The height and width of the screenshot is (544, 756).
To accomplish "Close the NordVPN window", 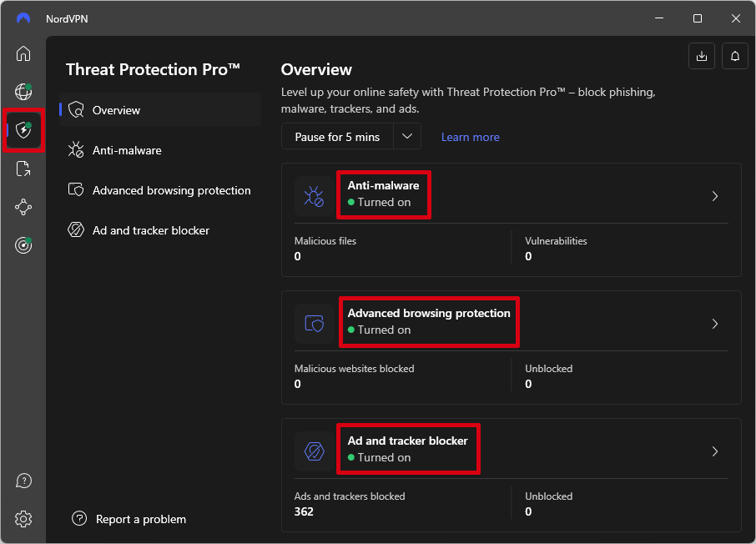I will 735,18.
